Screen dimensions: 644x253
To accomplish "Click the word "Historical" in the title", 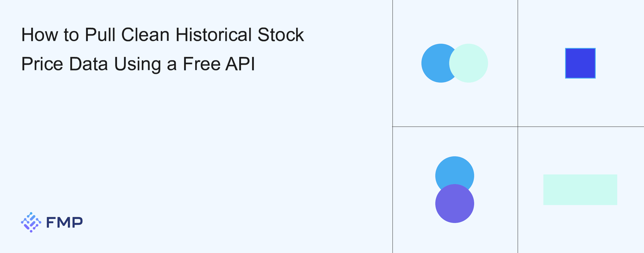I will 214,34.
